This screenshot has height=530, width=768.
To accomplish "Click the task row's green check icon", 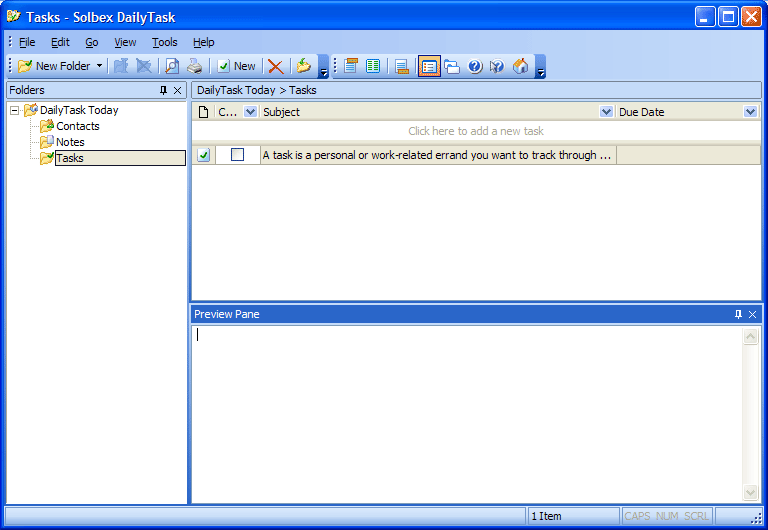I will tap(203, 155).
